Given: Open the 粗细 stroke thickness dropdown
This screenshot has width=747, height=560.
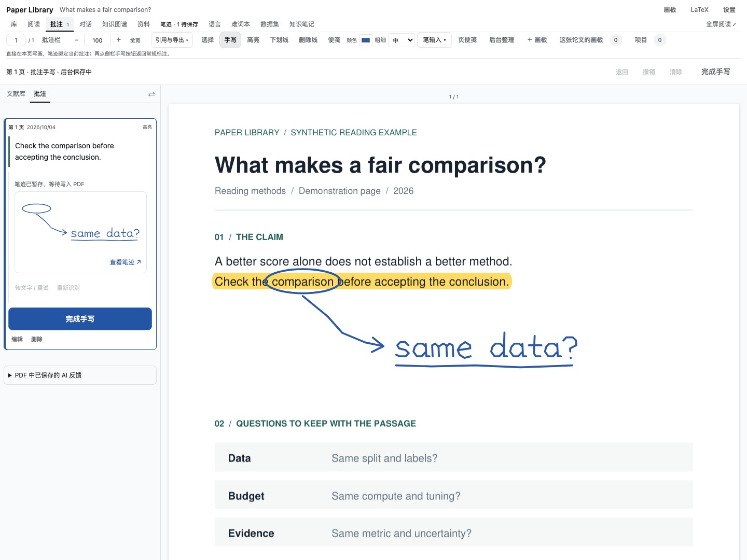Looking at the screenshot, I should (402, 40).
